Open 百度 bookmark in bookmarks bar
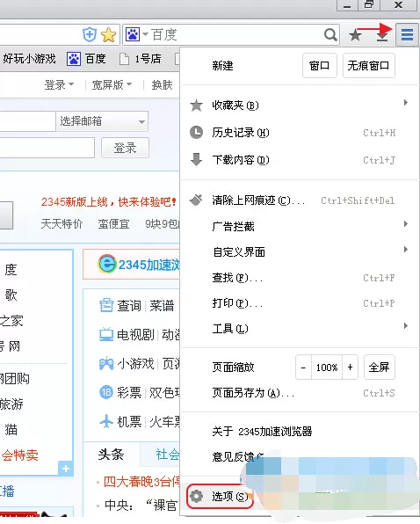The height and width of the screenshot is (524, 420). click(x=86, y=59)
